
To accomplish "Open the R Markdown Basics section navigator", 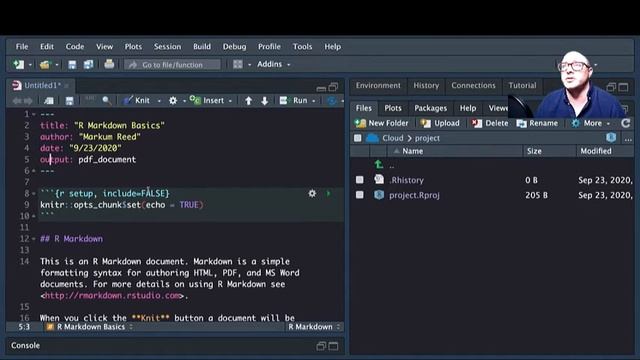I will pyautogui.click(x=90, y=327).
